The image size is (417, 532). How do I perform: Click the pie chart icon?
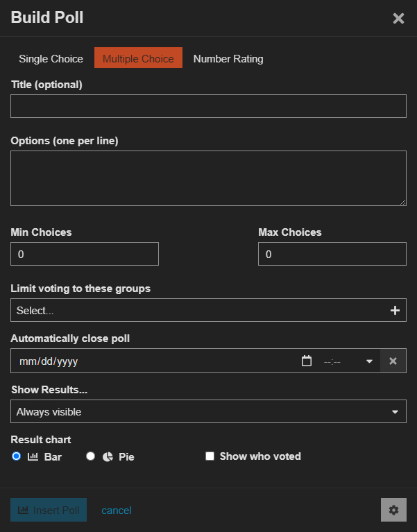click(x=108, y=457)
